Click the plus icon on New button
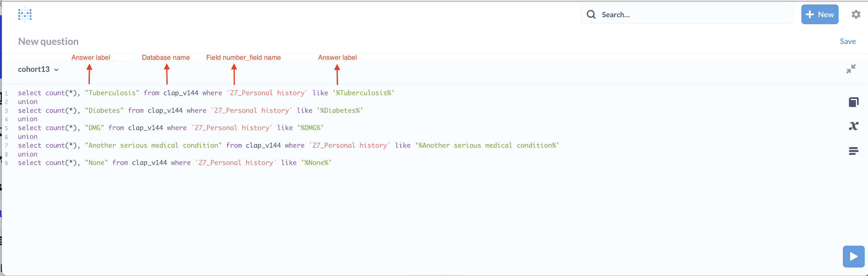 810,15
